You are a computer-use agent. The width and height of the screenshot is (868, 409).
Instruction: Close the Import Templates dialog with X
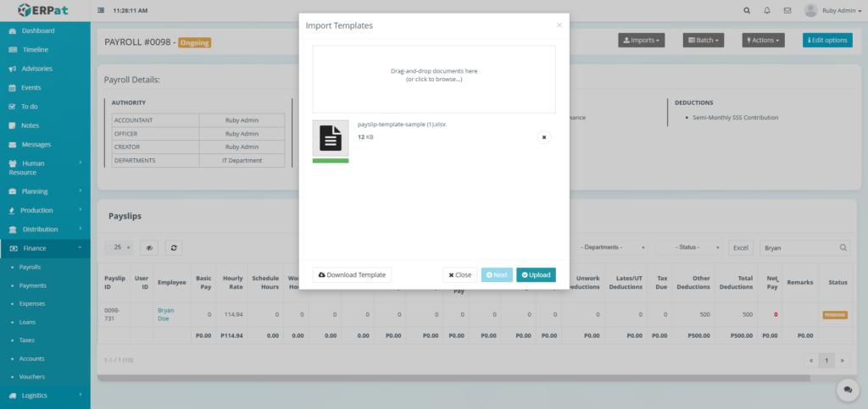click(559, 25)
